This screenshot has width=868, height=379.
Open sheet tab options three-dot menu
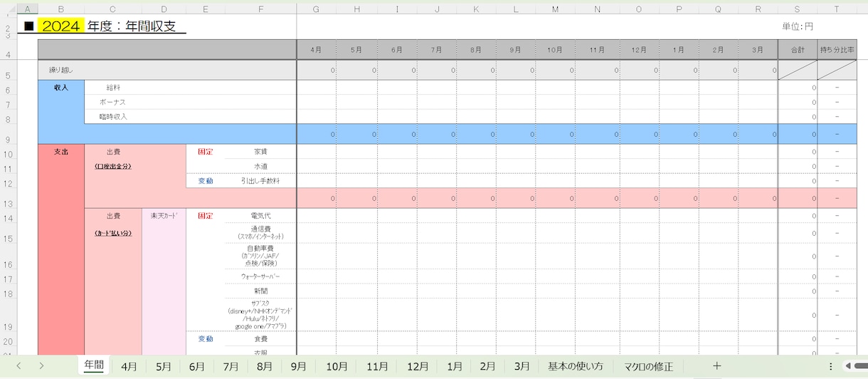pos(830,366)
